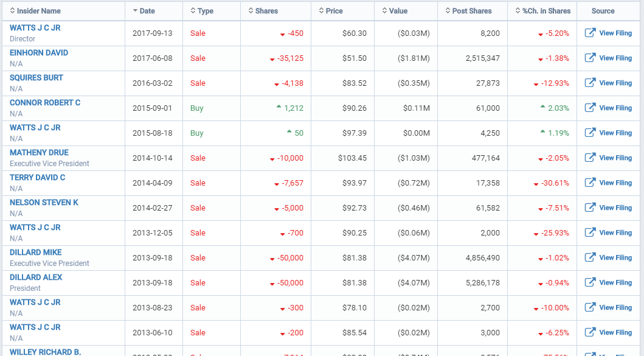
Task: Click external link icon in Nelson Steven K row
Action: pos(589,208)
